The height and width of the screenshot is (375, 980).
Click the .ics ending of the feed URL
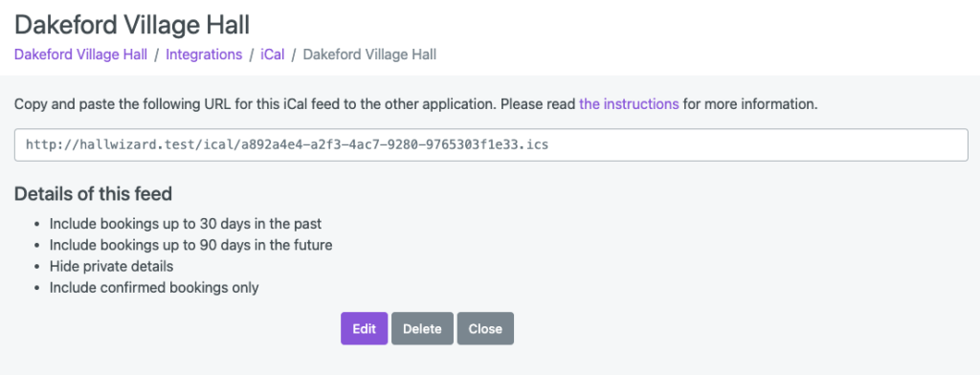tap(536, 145)
